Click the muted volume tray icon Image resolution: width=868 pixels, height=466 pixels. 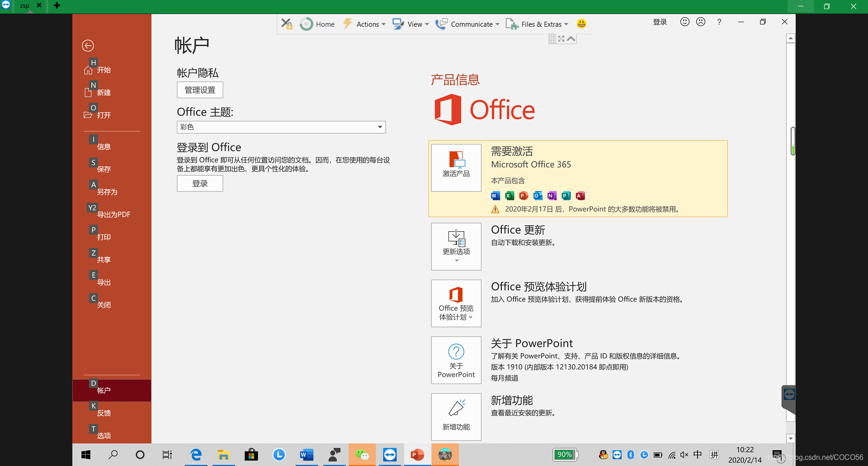(684, 455)
